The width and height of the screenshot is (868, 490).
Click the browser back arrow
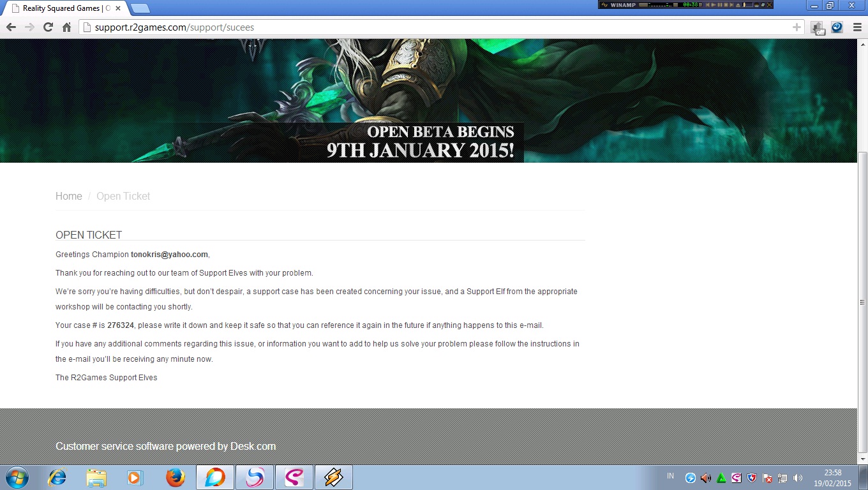click(x=11, y=27)
